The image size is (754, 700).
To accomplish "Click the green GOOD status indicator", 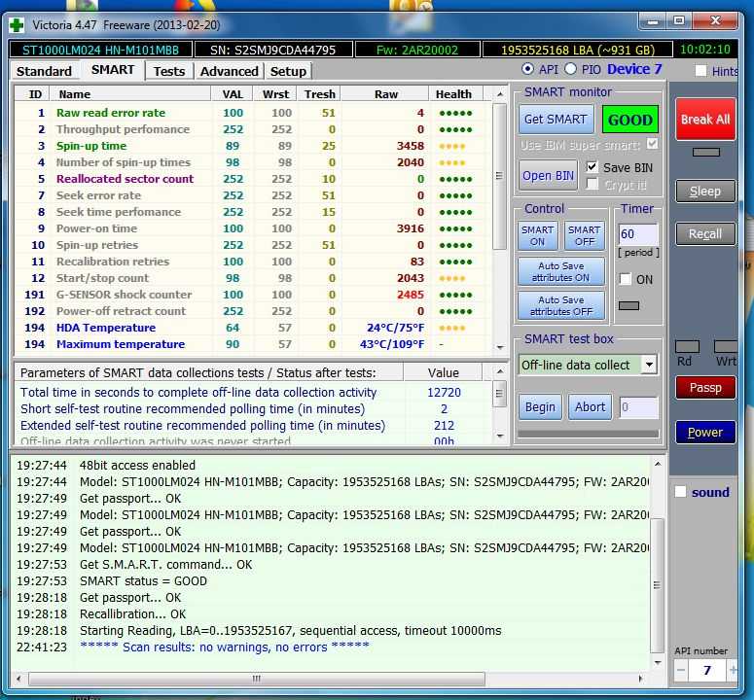I will [x=629, y=120].
